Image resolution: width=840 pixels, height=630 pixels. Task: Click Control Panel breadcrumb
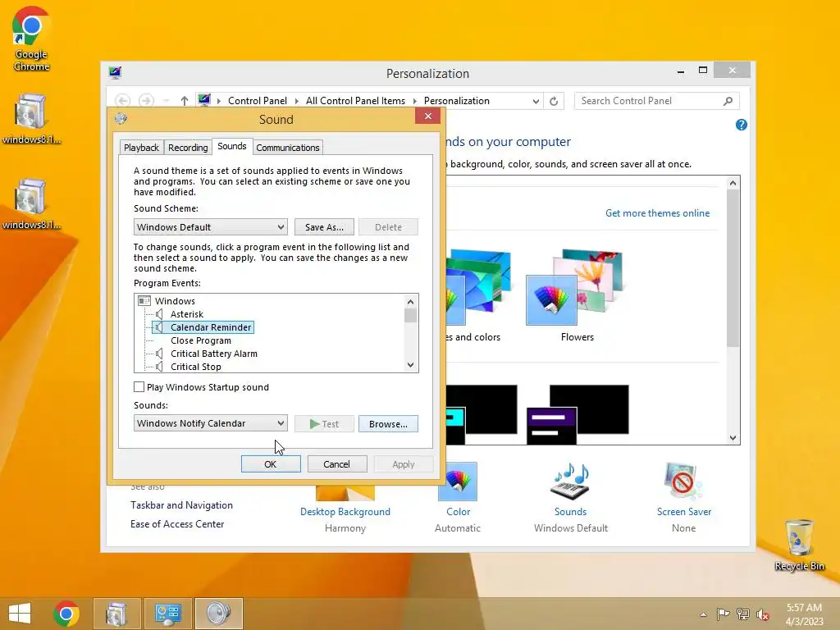coord(257,101)
